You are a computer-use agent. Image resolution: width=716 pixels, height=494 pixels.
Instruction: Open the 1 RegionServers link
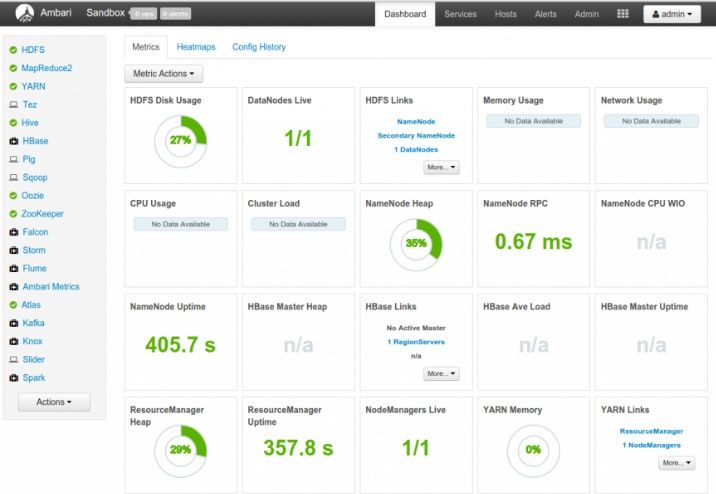(x=416, y=342)
